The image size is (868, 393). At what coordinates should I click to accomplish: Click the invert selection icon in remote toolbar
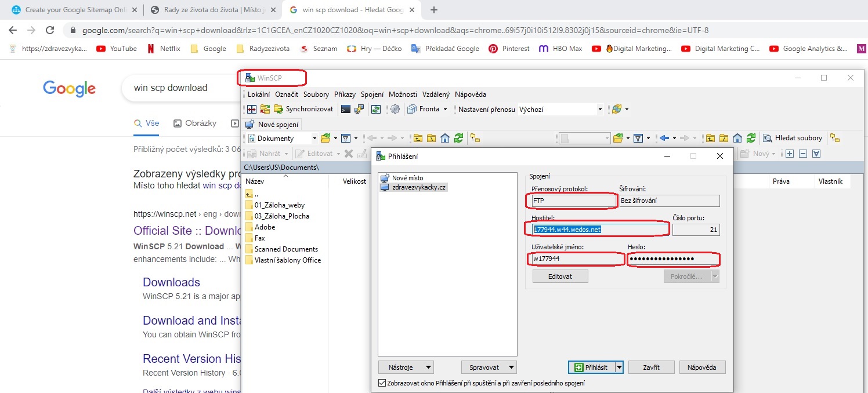click(816, 154)
